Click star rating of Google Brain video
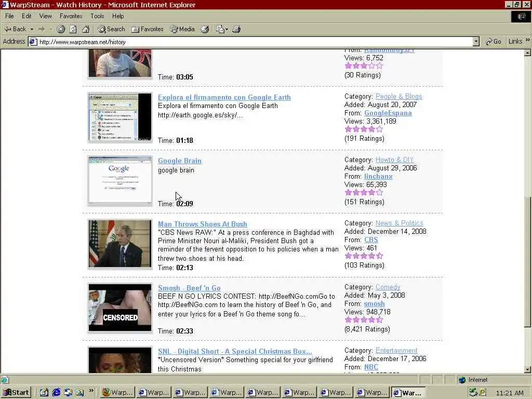 point(364,192)
